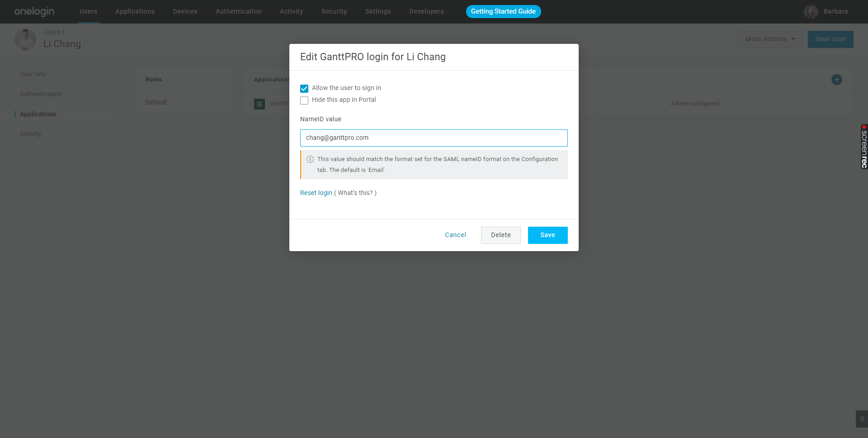
Task: Expand the More Actions dropdown
Action: [770, 39]
